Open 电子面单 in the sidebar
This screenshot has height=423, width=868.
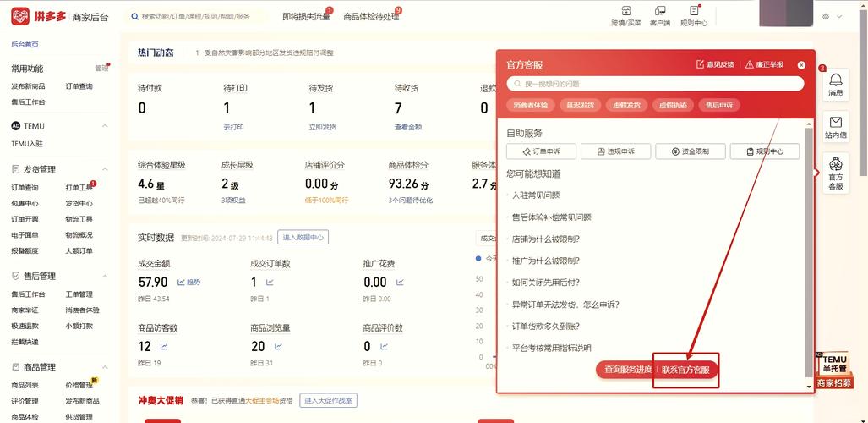[25, 235]
